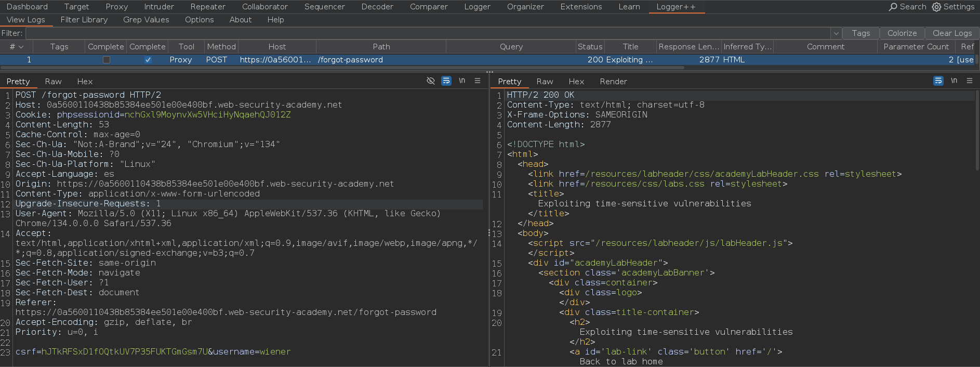
Task: Show the About sub-tab
Action: coord(241,20)
